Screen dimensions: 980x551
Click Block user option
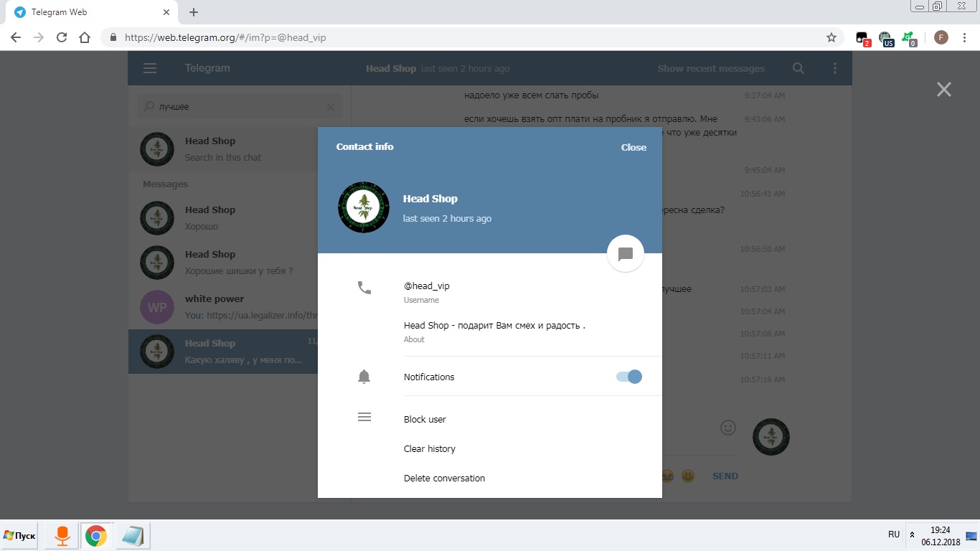[x=425, y=419]
